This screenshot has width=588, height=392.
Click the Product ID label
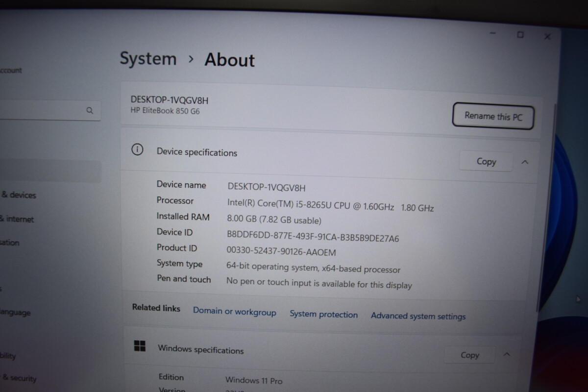pyautogui.click(x=177, y=247)
